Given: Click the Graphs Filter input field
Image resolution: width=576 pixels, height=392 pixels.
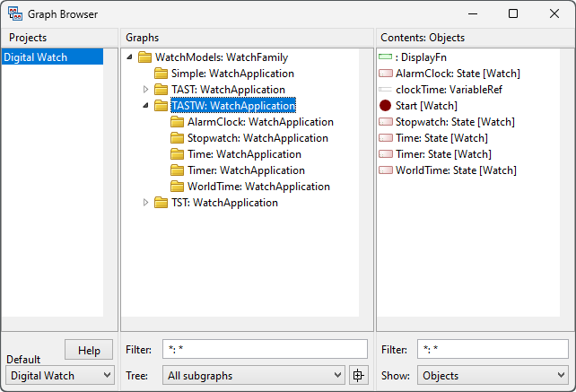Looking at the screenshot, I should click(264, 349).
